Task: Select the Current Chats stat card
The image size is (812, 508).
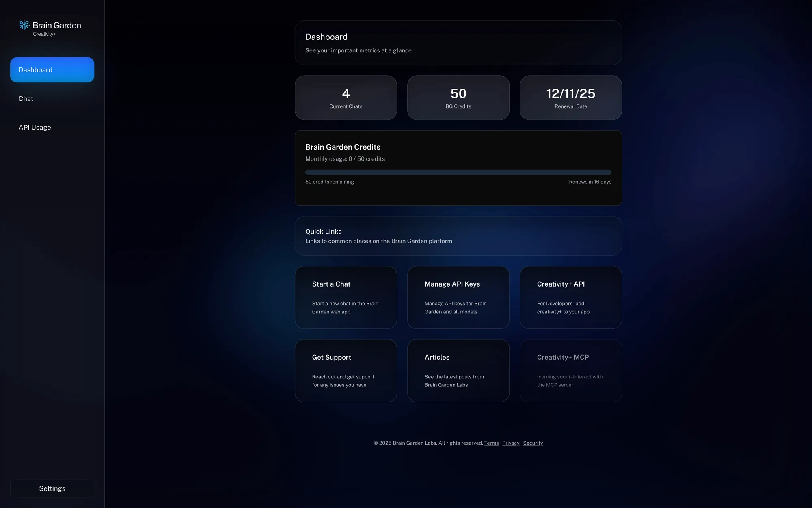Action: pos(346,98)
